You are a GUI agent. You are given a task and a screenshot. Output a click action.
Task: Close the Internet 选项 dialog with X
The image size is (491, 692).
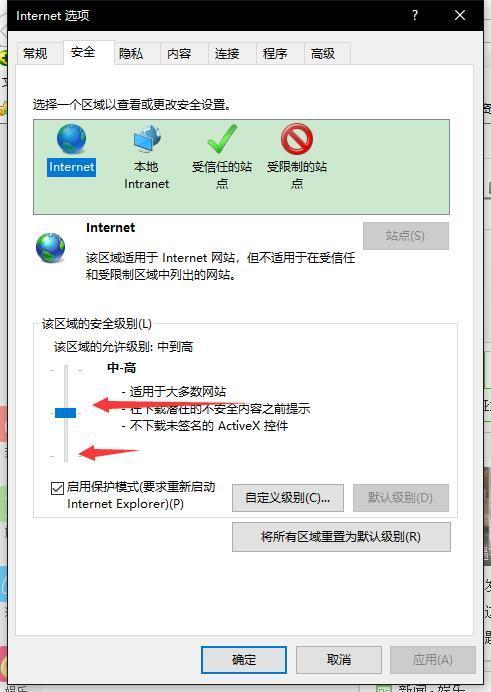tap(460, 15)
